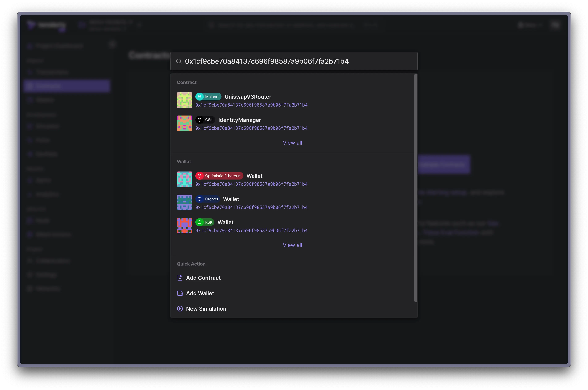Screen dimensions: 588x390
Task: Click View all under Wallet section
Action: click(x=292, y=245)
